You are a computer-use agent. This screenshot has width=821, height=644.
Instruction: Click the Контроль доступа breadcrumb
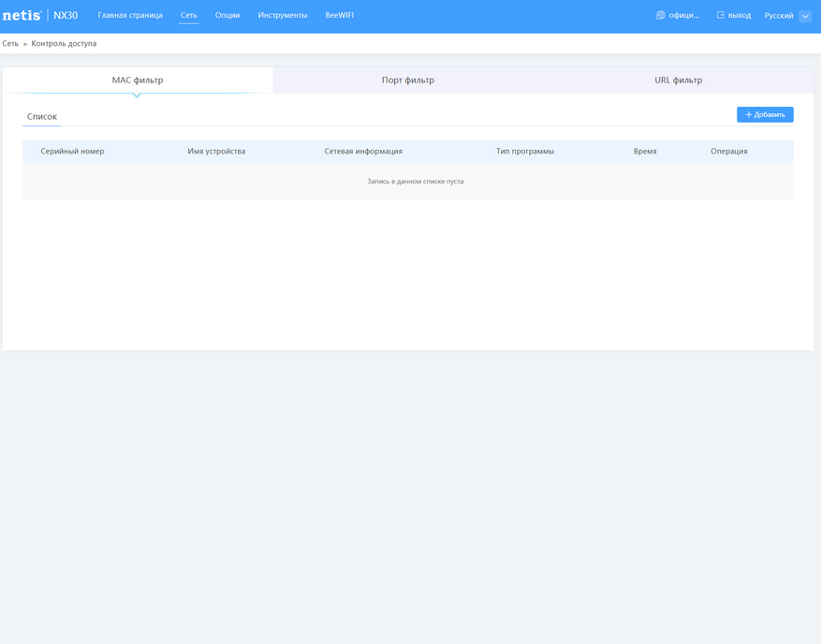coord(64,43)
